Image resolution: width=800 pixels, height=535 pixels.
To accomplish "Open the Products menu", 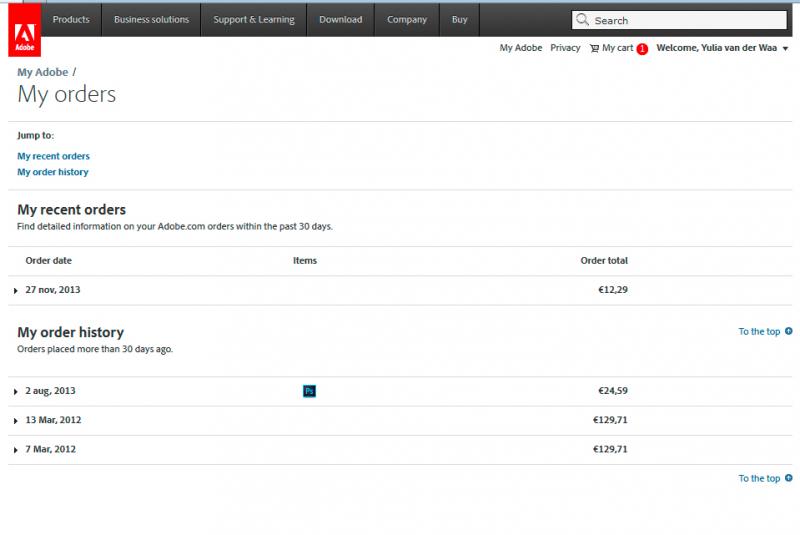I will (x=71, y=19).
